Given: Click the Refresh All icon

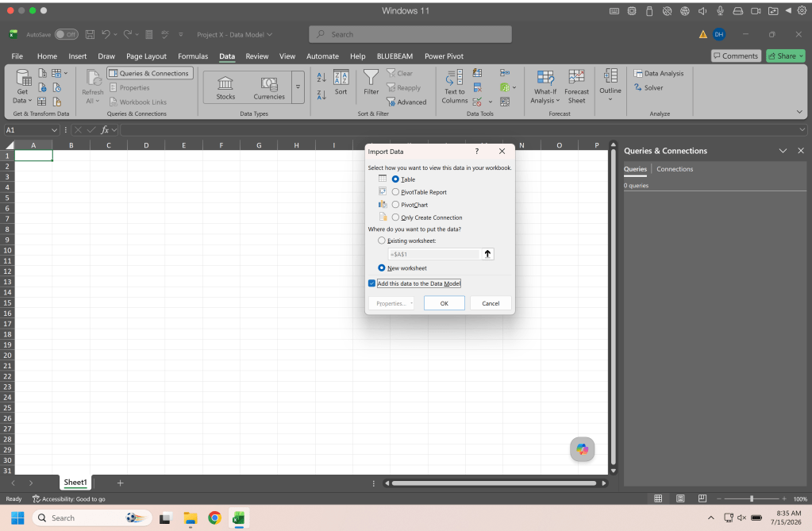Looking at the screenshot, I should pos(93,78).
